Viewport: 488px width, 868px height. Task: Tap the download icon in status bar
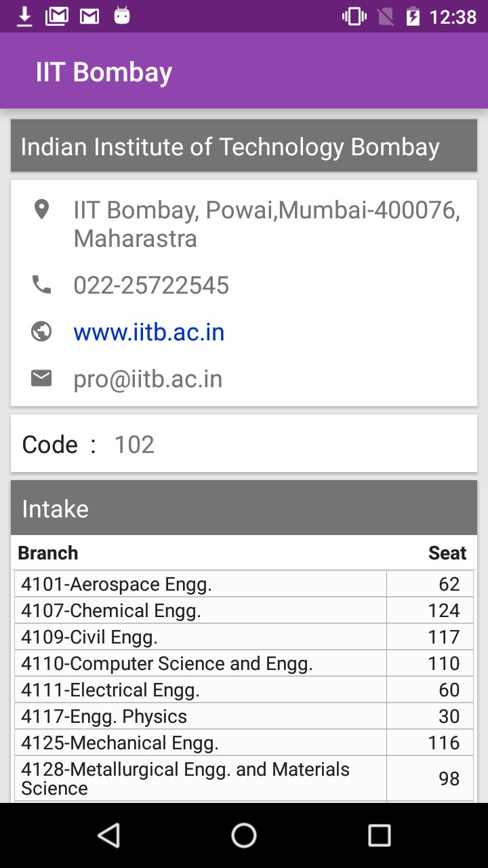click(x=24, y=16)
